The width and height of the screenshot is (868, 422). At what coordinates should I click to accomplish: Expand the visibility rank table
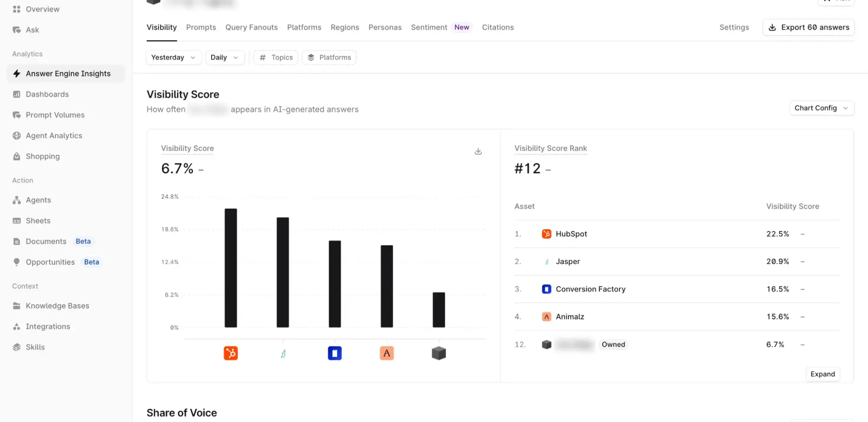click(822, 374)
